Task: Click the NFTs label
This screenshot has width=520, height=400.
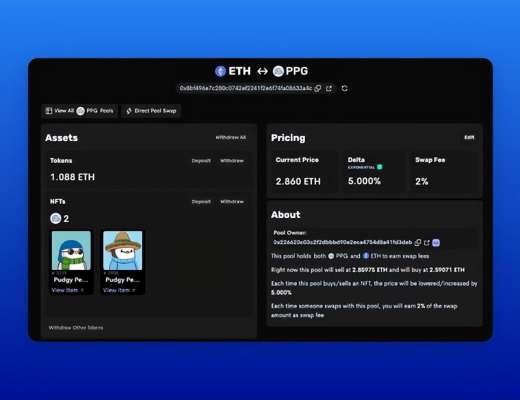Action: [58, 202]
